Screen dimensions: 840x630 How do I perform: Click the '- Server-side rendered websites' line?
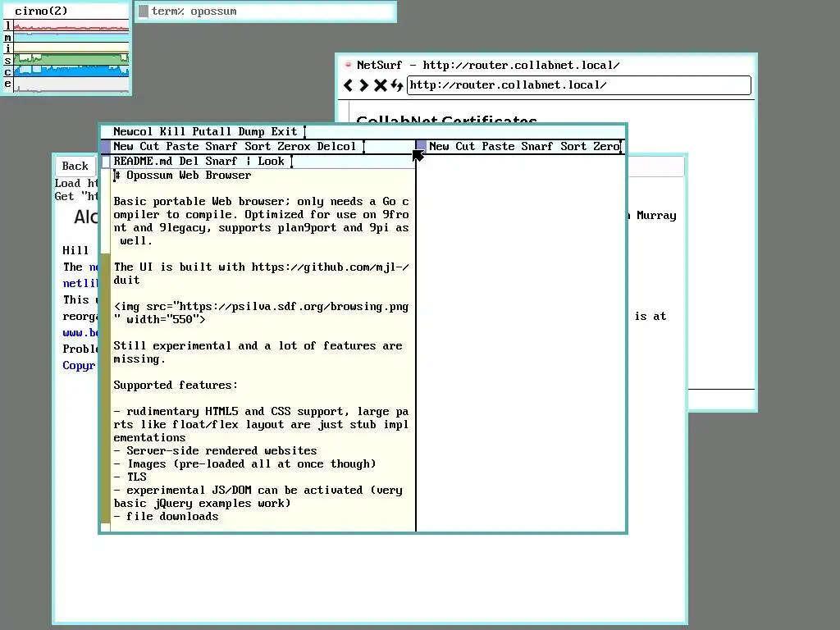[x=216, y=450]
